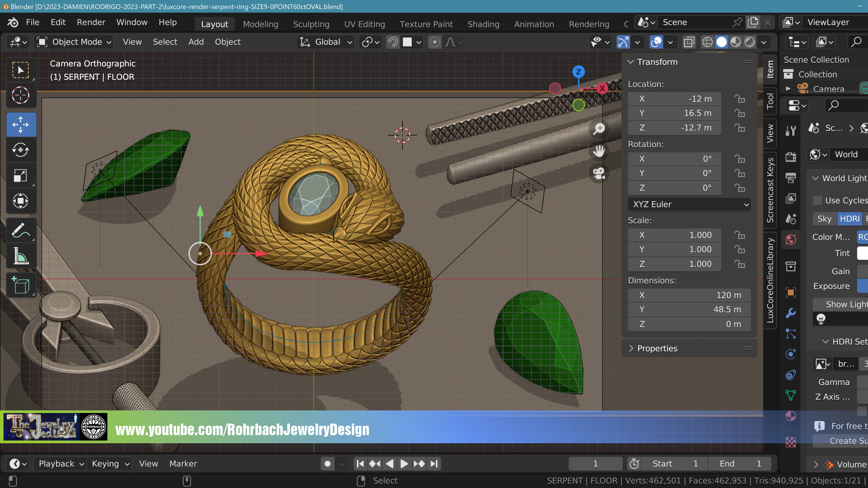Image resolution: width=868 pixels, height=488 pixels.
Task: Lock the X location value
Action: tap(740, 99)
